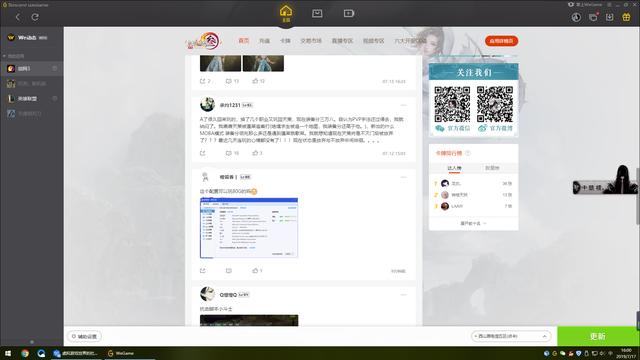Open settings icon beside the first sidebar game

[55, 69]
